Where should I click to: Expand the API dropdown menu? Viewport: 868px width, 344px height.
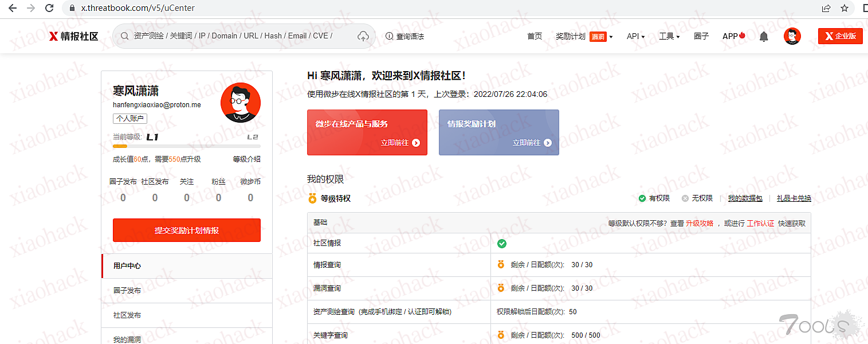pos(635,36)
